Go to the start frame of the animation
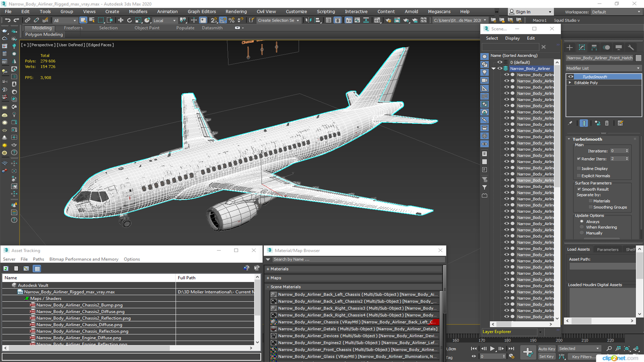 (x=474, y=349)
